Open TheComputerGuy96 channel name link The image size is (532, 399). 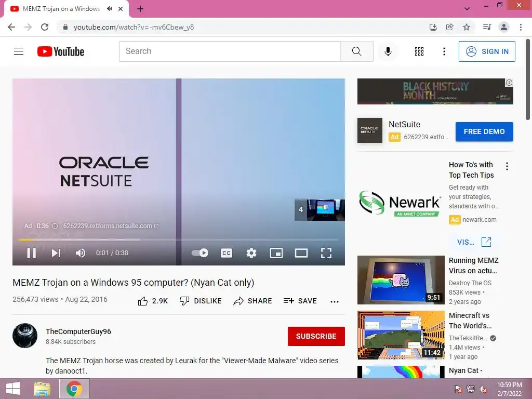coord(78,331)
